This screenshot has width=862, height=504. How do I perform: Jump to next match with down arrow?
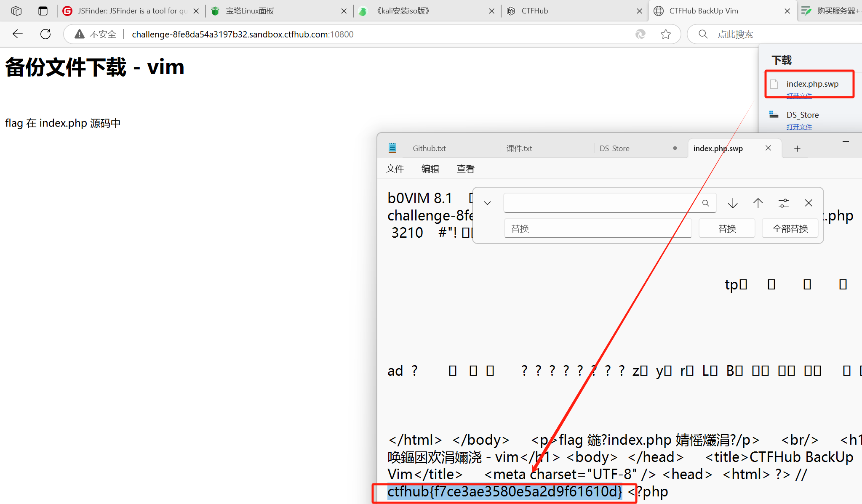733,203
